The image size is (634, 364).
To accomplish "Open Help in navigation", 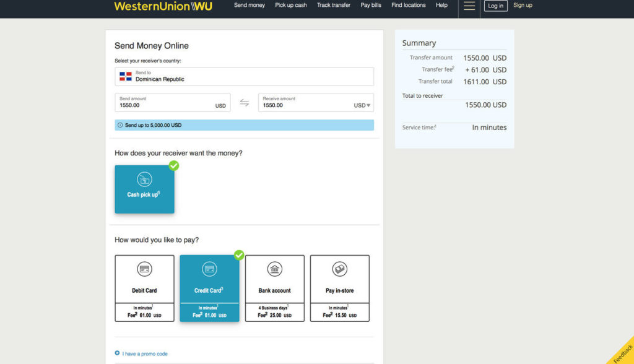I will click(441, 5).
